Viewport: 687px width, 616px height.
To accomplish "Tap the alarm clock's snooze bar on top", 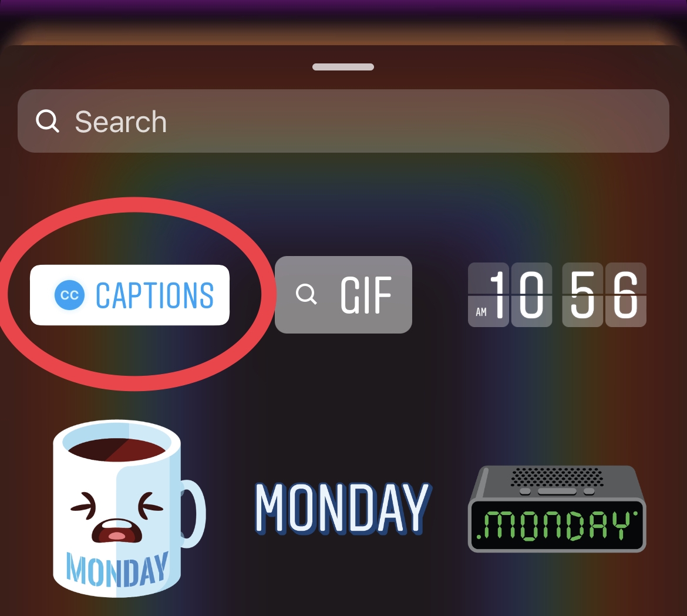I will pos(557,491).
